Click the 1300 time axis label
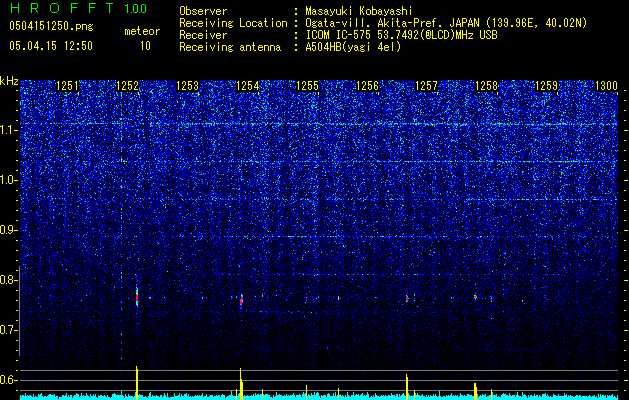 (x=606, y=85)
